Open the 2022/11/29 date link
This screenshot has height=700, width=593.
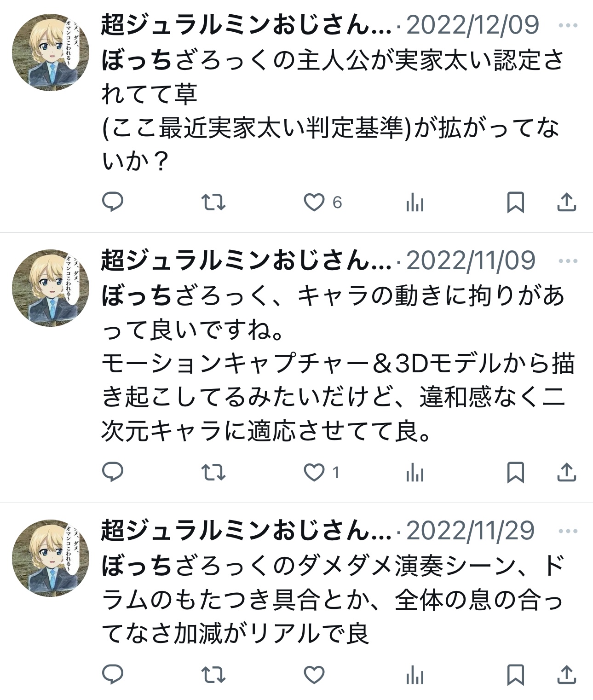click(x=470, y=531)
